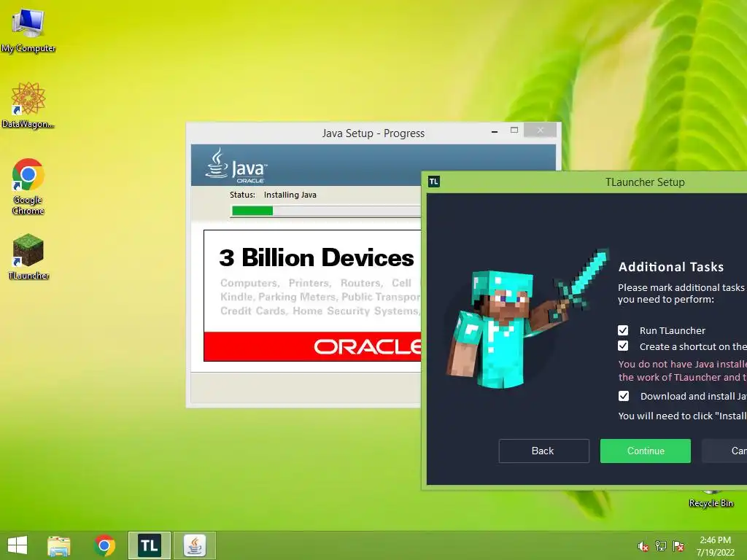Click the Additional Tasks heading
747x560 pixels.
pyautogui.click(x=671, y=267)
